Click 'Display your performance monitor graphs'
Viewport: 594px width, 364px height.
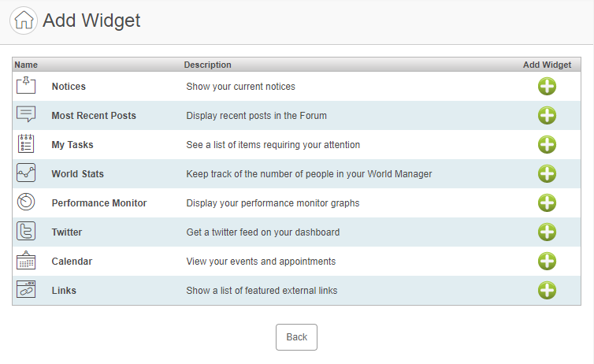click(273, 203)
